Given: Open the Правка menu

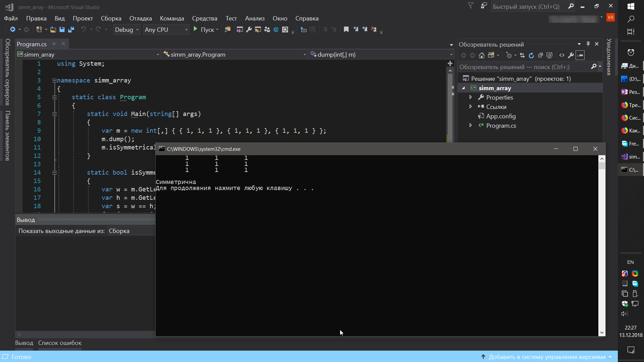Looking at the screenshot, I should pyautogui.click(x=36, y=18).
